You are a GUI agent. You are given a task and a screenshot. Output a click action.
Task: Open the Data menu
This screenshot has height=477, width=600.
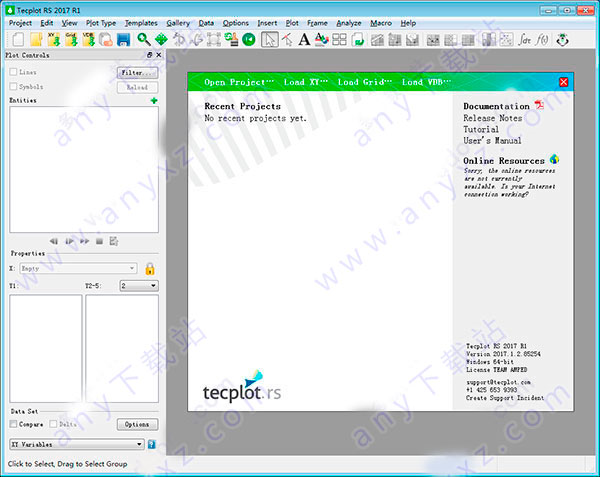click(206, 23)
